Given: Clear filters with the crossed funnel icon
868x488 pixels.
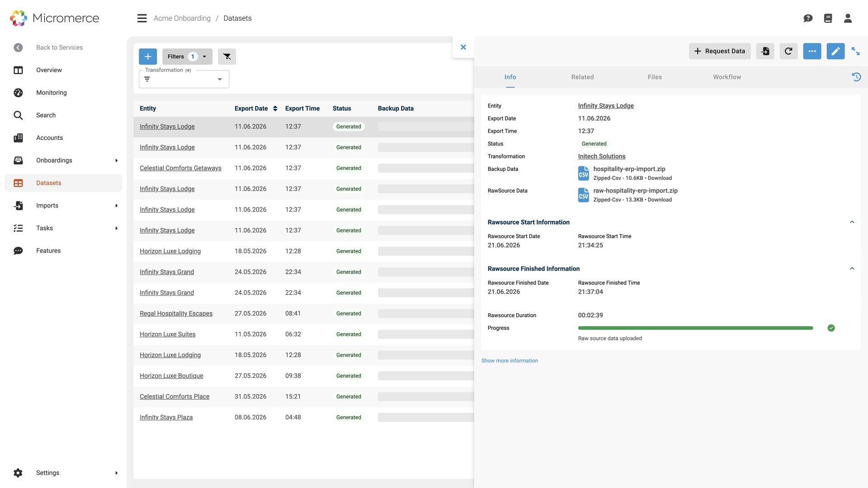Looking at the screenshot, I should tap(227, 56).
